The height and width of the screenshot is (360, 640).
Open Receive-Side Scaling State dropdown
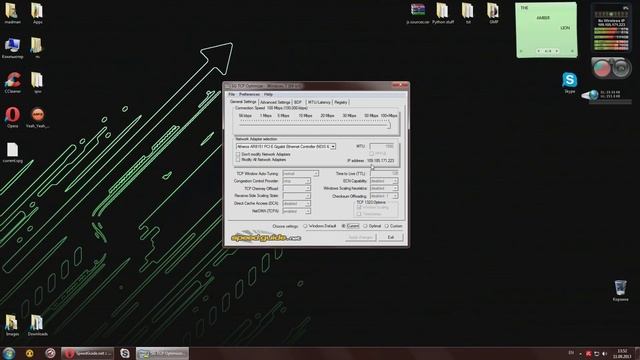(308, 196)
